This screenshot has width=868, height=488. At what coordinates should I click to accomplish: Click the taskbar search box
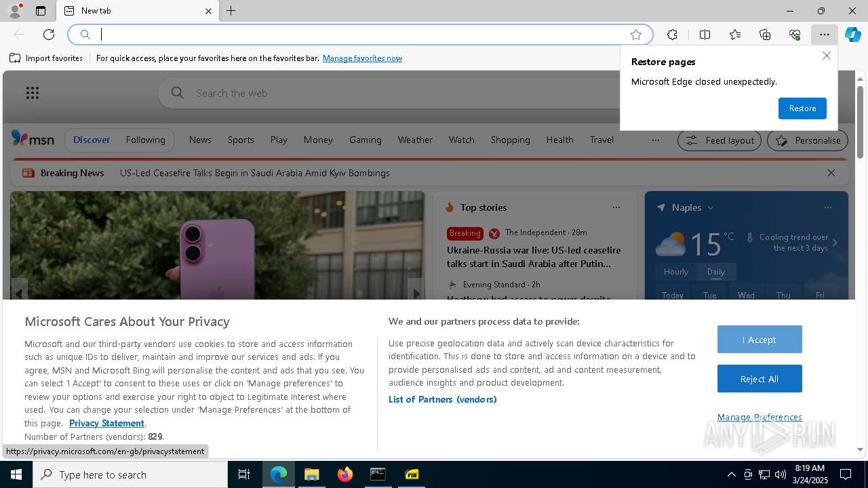[x=130, y=474]
